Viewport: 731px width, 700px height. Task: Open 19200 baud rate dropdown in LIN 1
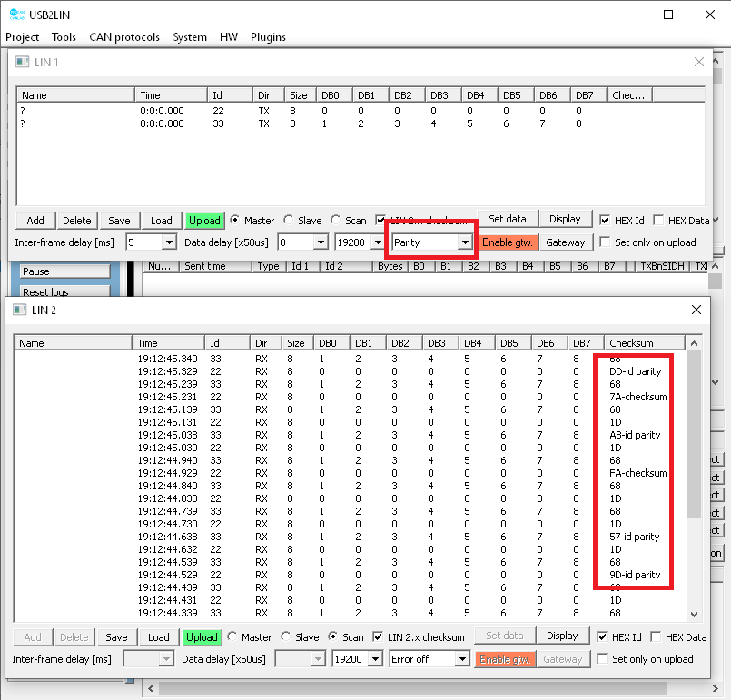378,242
